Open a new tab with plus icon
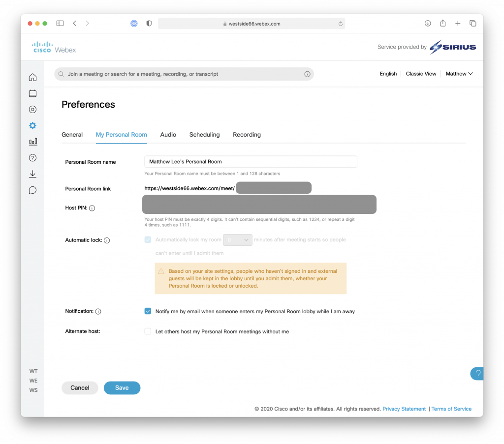 (x=458, y=24)
